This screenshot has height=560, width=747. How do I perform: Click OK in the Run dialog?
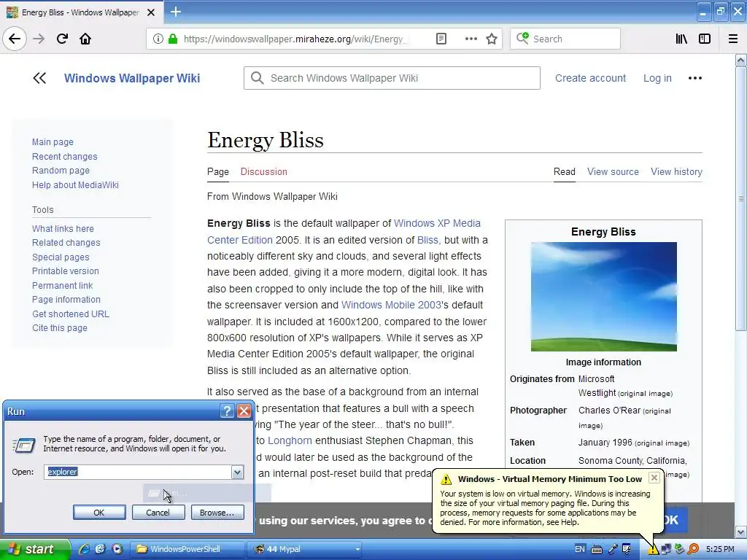click(99, 513)
